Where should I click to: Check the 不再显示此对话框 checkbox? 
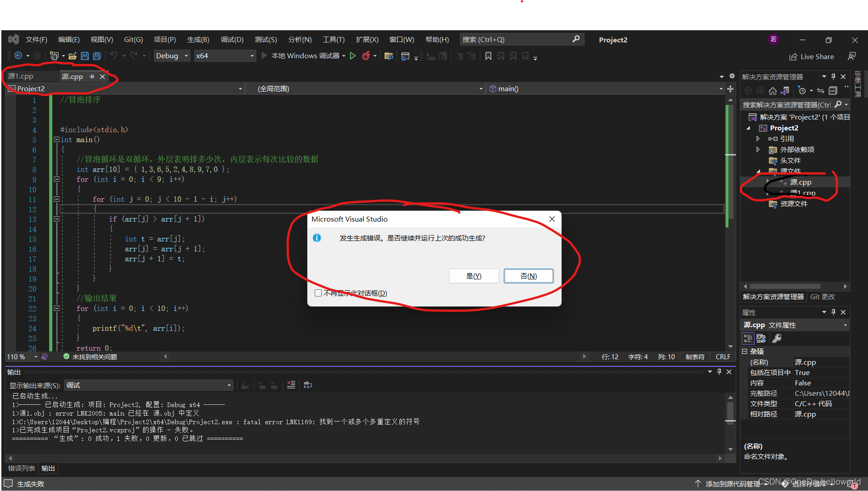click(318, 293)
